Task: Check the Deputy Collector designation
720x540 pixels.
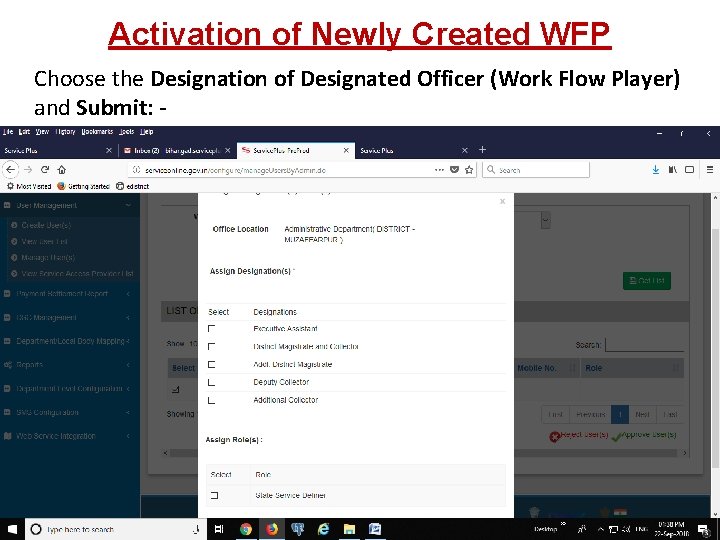Action: (x=211, y=382)
